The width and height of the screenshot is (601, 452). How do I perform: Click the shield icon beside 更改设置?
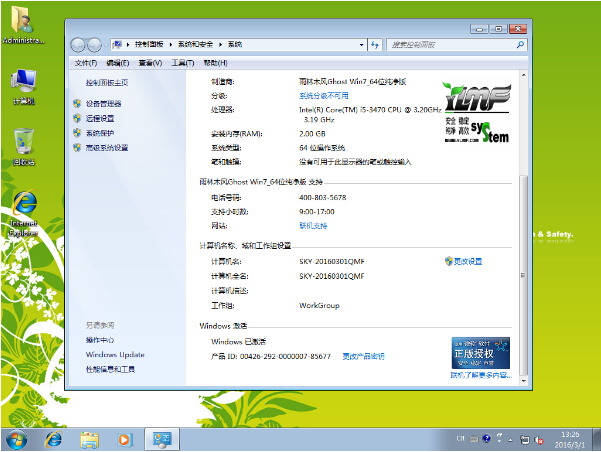[x=448, y=261]
